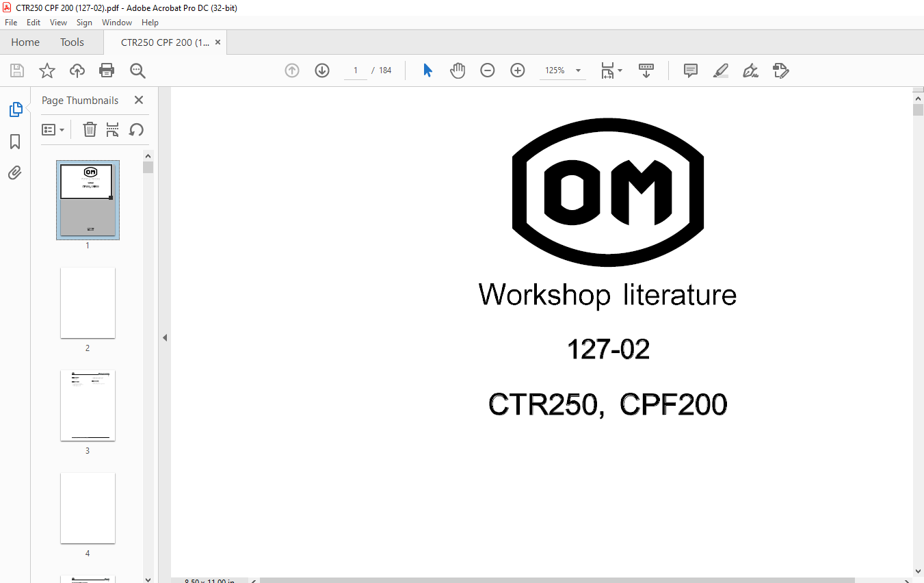
Task: Activate the Hand pan tool
Action: pos(458,70)
